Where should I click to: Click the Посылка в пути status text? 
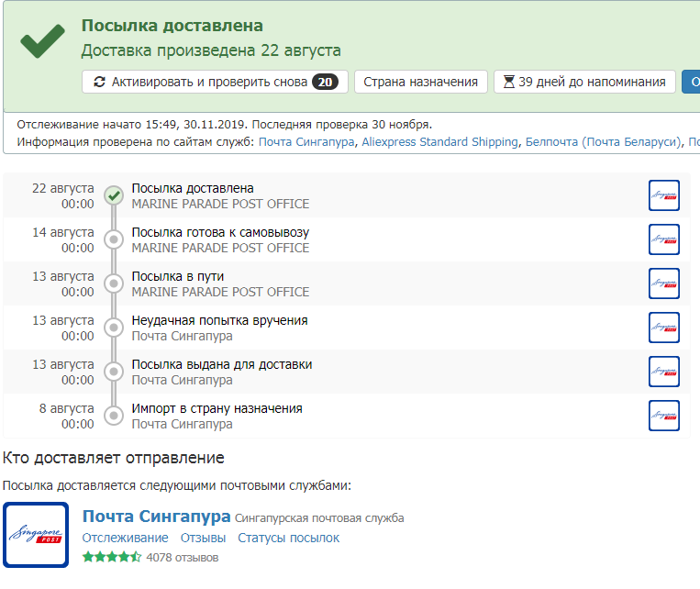pyautogui.click(x=178, y=276)
